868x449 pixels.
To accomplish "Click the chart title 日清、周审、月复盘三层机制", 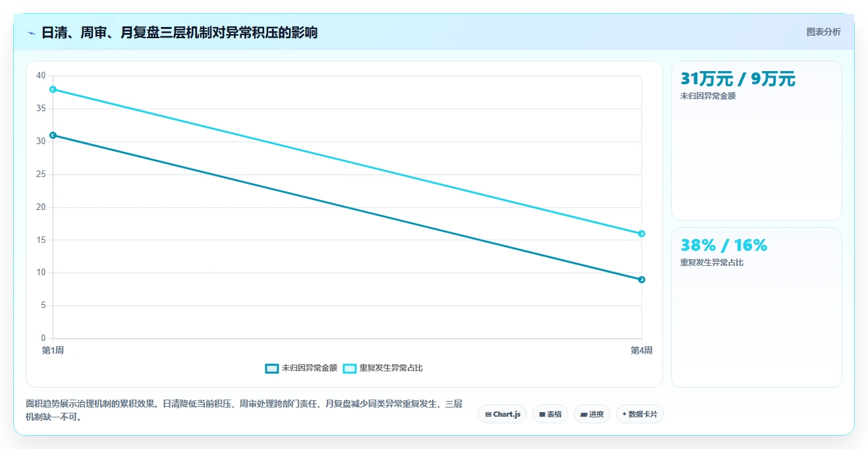I will pyautogui.click(x=179, y=32).
